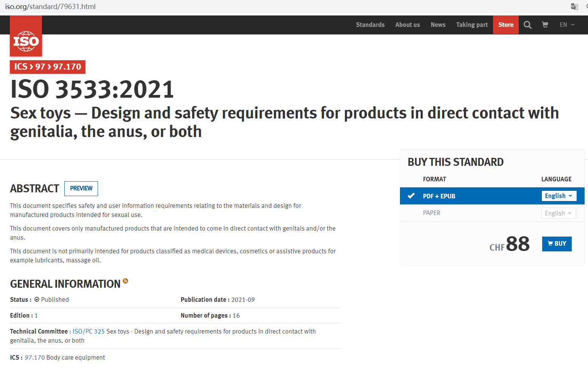Viewport: 588px width, 371px height.
Task: Click the browser address bar URL
Action: (x=50, y=6)
